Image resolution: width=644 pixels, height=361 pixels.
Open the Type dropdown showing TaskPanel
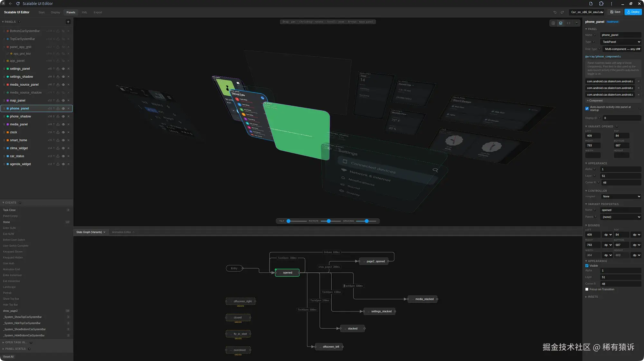coord(621,42)
